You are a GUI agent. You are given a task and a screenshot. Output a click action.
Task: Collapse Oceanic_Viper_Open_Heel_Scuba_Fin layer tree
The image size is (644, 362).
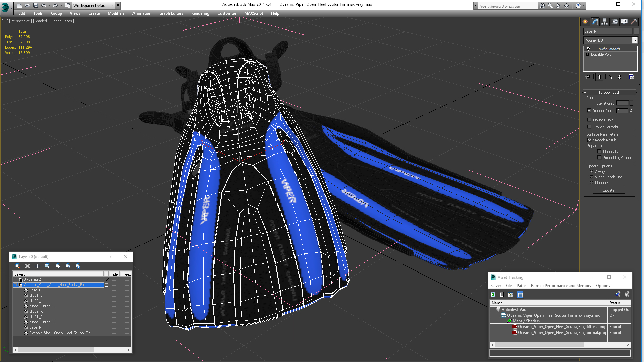click(x=15, y=285)
